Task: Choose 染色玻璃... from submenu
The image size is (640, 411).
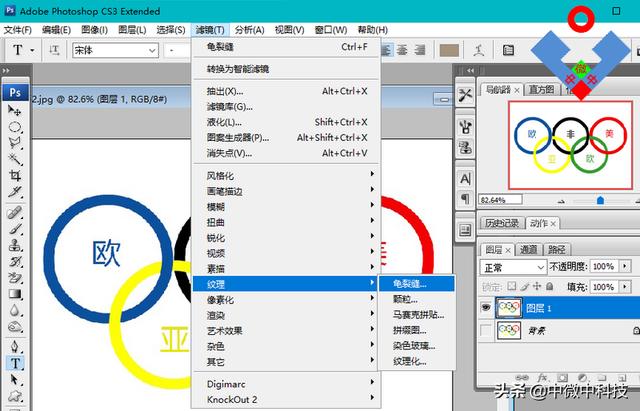Action: [x=417, y=346]
